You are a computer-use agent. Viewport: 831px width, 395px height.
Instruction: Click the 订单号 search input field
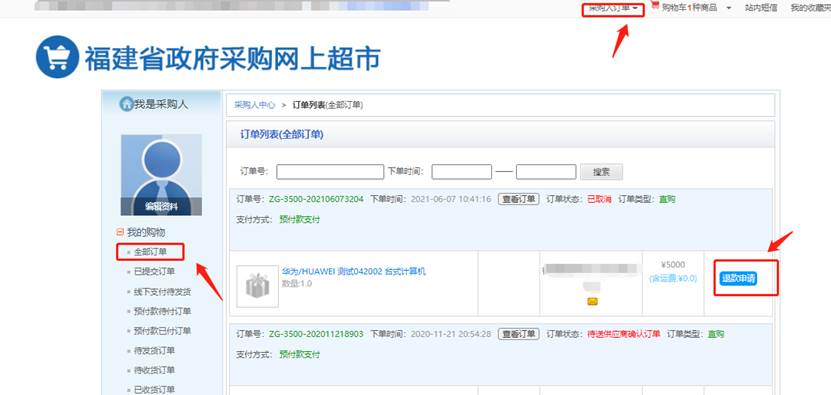(330, 172)
